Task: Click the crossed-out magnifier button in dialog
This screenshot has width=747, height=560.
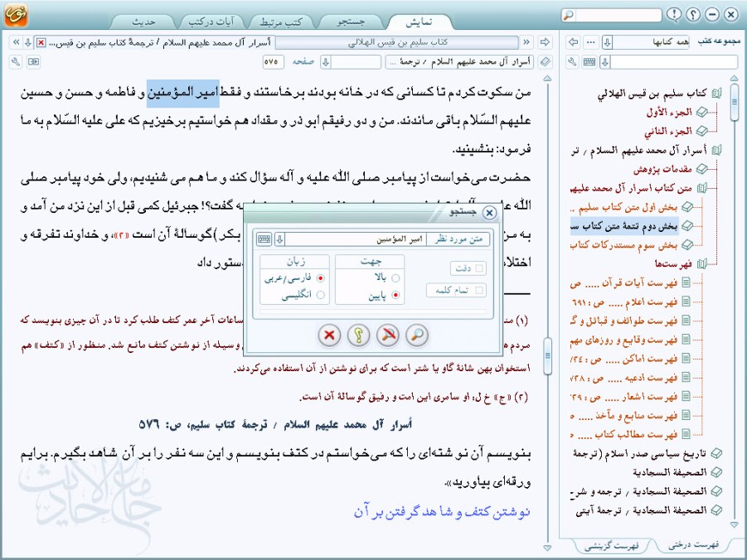Action: point(388,335)
